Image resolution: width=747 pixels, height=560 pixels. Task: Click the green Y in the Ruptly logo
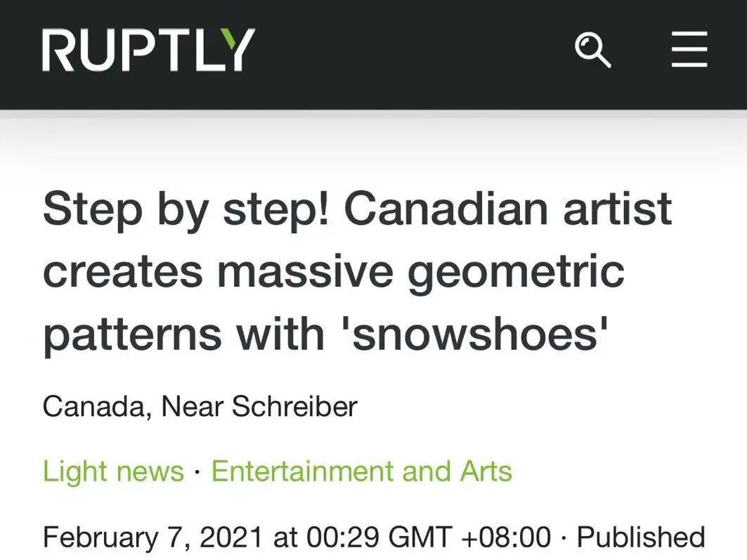pos(233,50)
